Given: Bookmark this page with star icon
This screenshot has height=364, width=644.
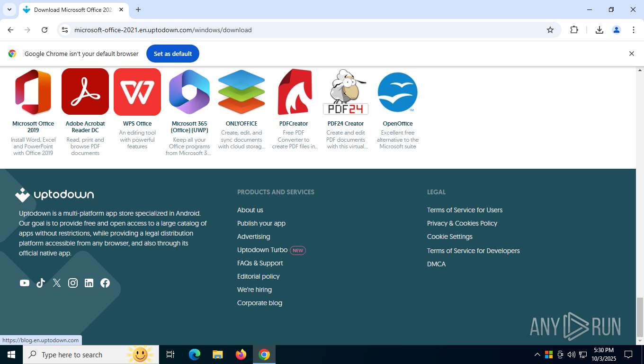Looking at the screenshot, I should 550,30.
